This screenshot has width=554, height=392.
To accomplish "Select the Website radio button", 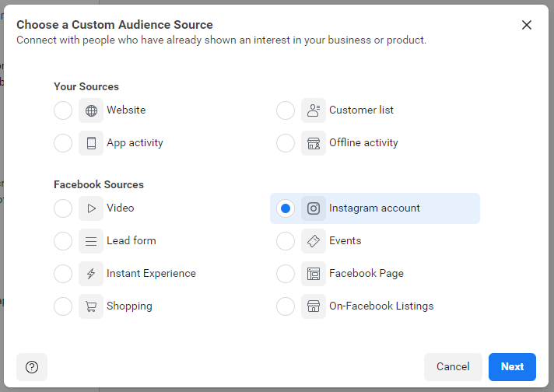I will [63, 110].
